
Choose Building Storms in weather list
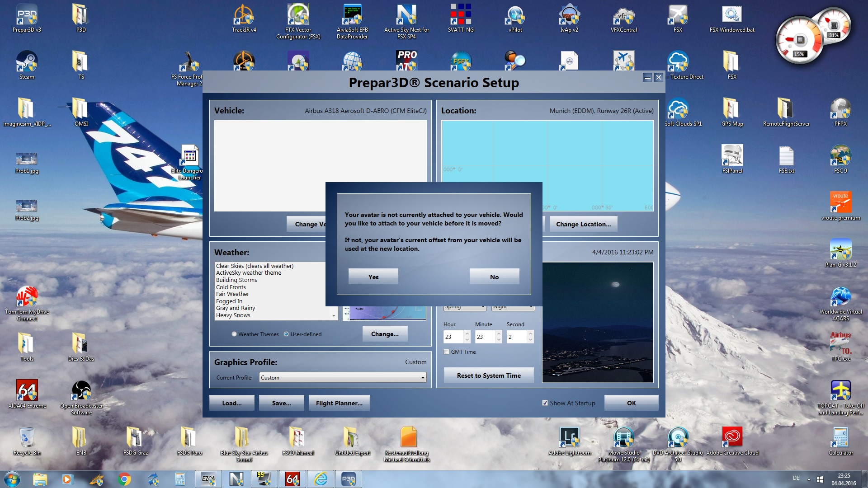click(x=236, y=280)
